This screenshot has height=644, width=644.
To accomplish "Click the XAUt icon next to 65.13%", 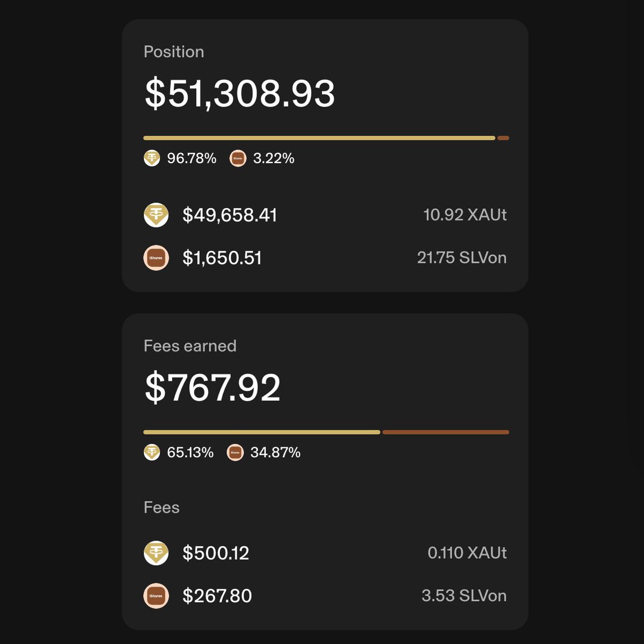I will pyautogui.click(x=152, y=452).
